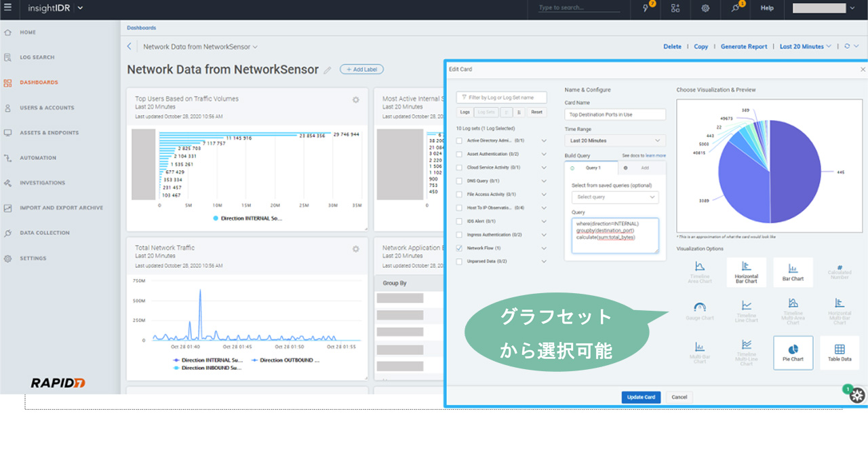868x475 pixels.
Task: Check the Host To IP Observations set
Action: click(459, 208)
